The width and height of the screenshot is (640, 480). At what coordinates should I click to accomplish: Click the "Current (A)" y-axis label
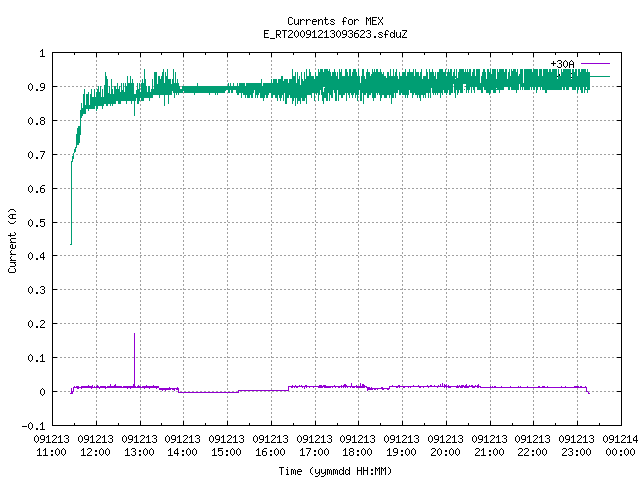click(12, 240)
